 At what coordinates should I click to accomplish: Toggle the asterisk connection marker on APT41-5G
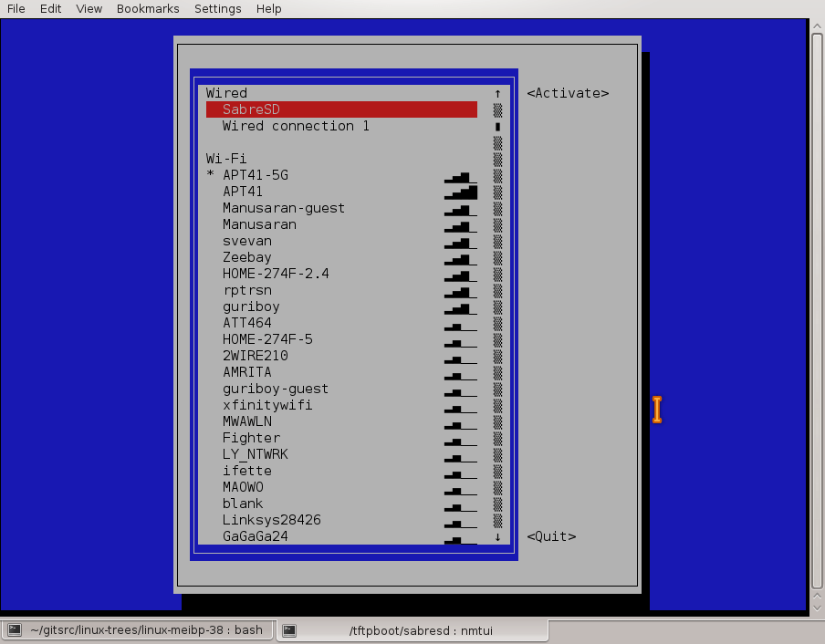(x=210, y=174)
